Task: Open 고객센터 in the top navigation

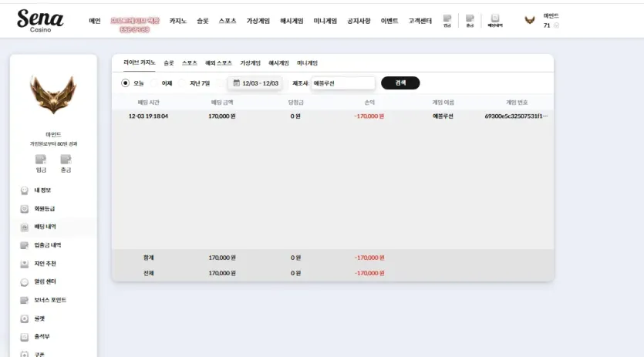Action: (420, 21)
